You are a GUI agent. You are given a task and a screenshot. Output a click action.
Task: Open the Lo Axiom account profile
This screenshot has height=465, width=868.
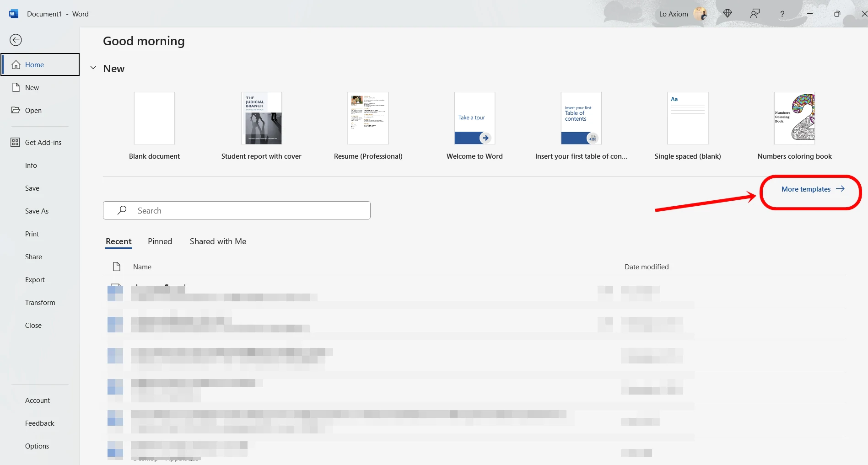(682, 14)
